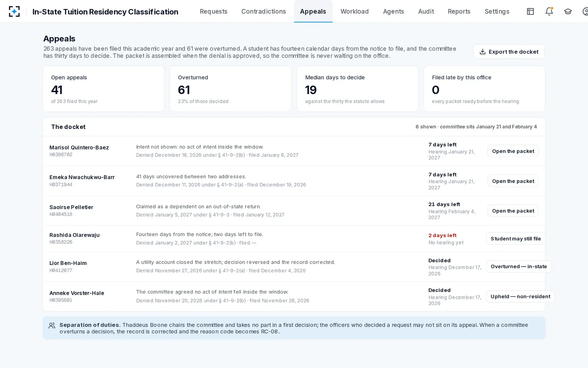Open the Contradictions tab
This screenshot has height=368, width=588.
tap(264, 11)
